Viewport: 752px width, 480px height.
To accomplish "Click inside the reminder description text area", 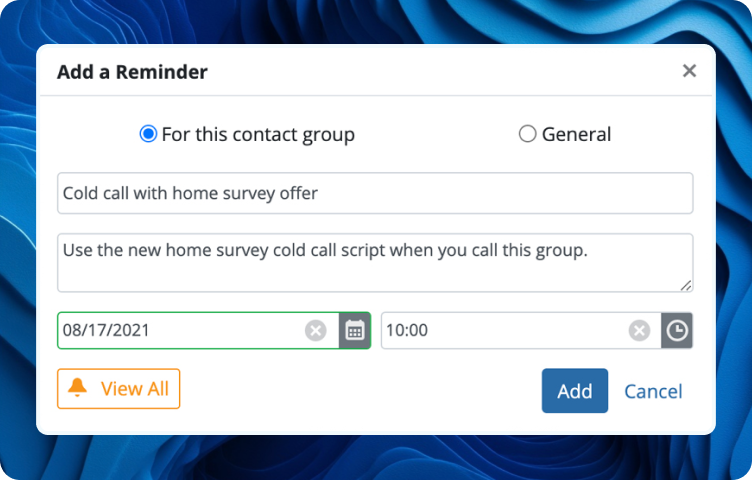I will (x=375, y=262).
